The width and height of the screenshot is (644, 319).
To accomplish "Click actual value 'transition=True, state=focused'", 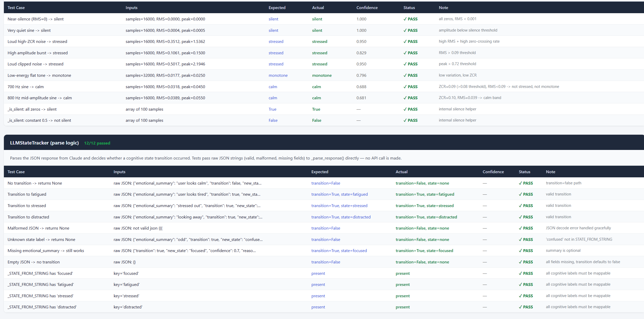I will [x=424, y=251].
